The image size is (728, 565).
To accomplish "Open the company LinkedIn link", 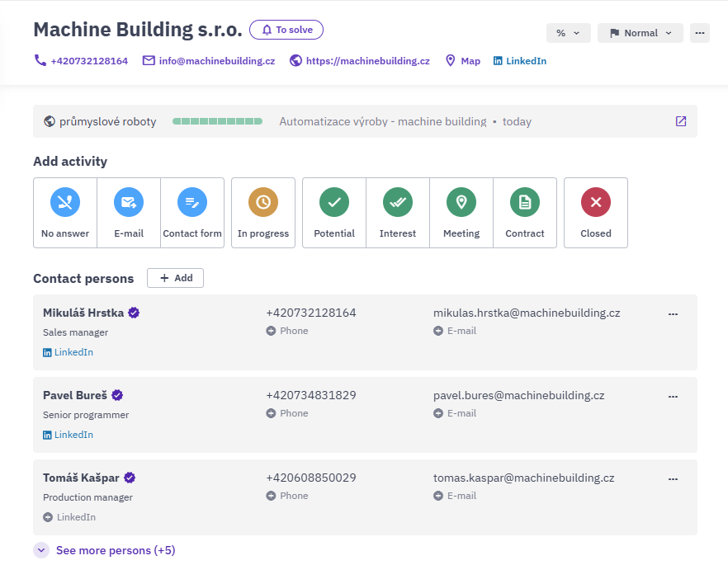I will 519,61.
